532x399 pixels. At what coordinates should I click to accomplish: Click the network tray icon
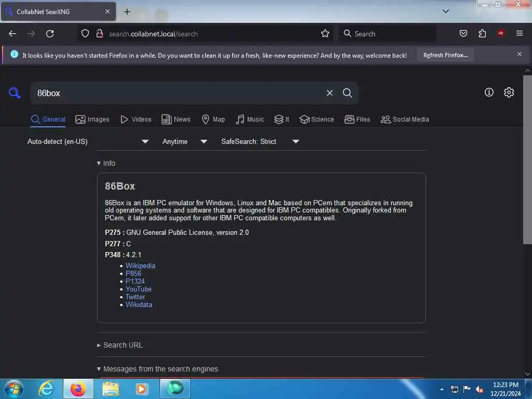pyautogui.click(x=454, y=389)
